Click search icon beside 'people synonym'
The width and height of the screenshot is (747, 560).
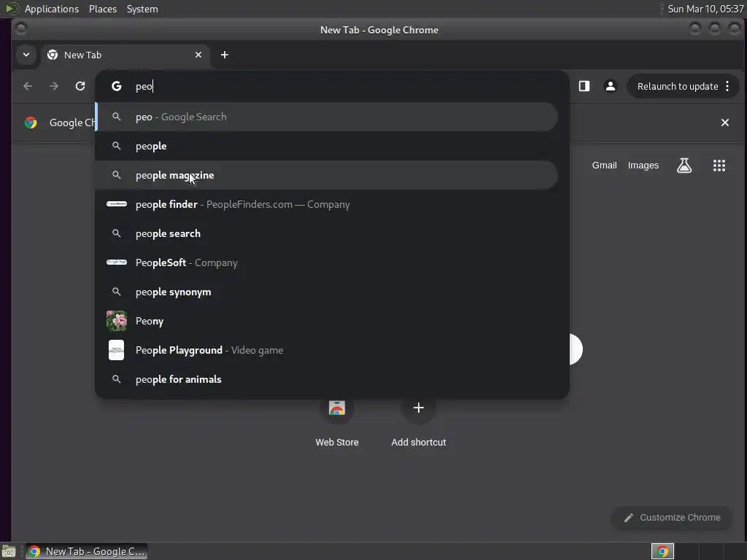[x=116, y=292]
